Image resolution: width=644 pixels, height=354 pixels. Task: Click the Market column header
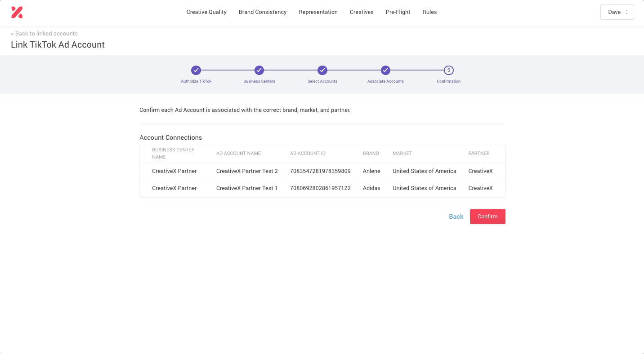(402, 153)
